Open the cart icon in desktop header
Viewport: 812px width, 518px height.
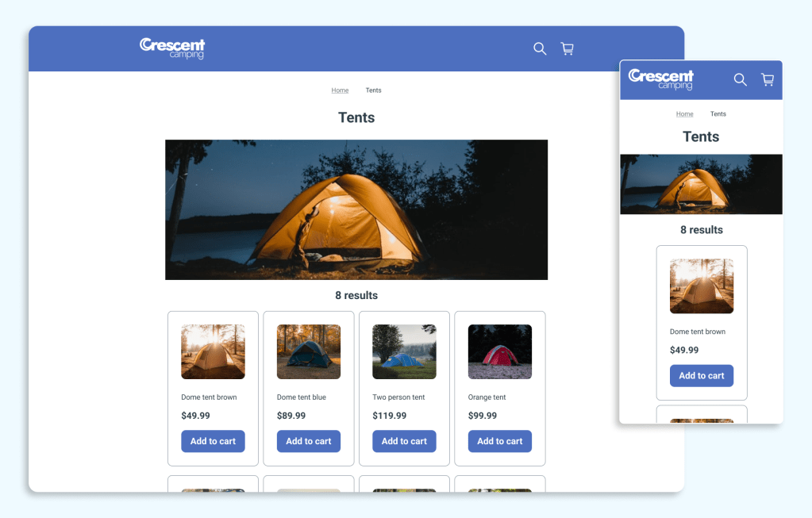click(567, 49)
